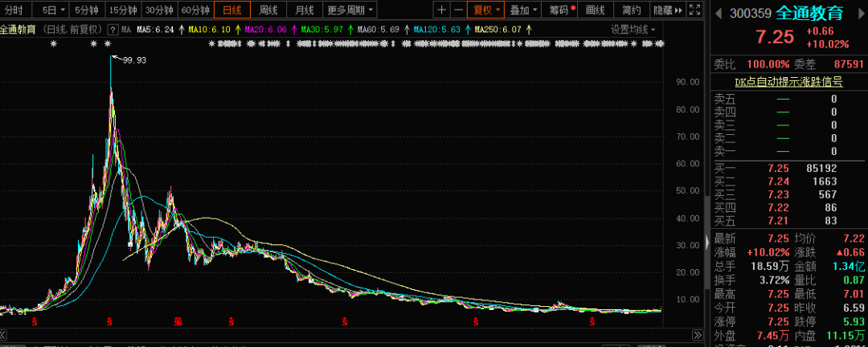The width and height of the screenshot is (868, 347).
Task: Open the DK点自动提示涨跌信号 link
Action: (x=789, y=82)
